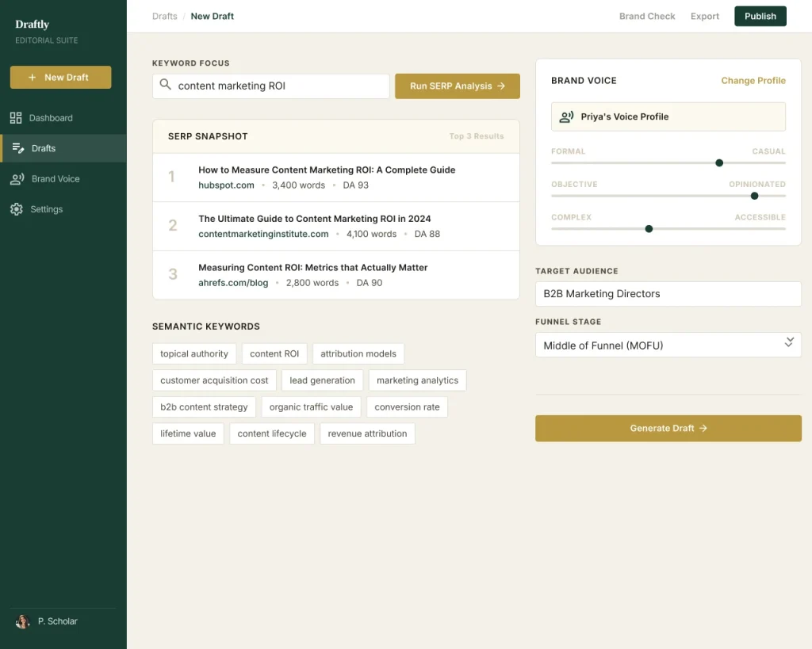Select the content lifecycle keyword chip

click(x=272, y=433)
